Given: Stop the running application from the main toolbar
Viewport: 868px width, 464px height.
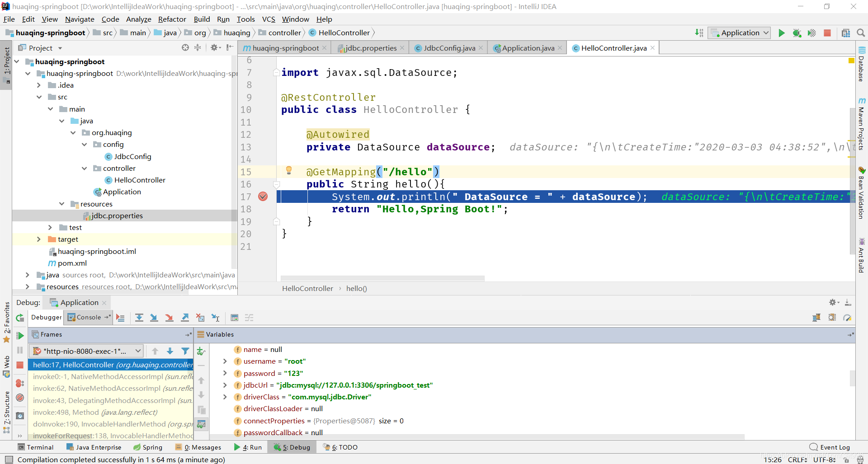Looking at the screenshot, I should [827, 33].
